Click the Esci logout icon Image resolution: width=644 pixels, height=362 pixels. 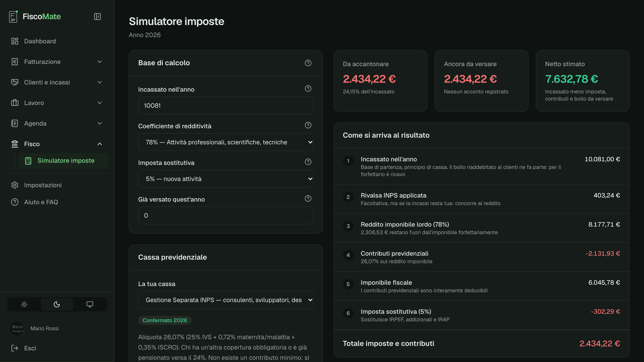coord(15,348)
